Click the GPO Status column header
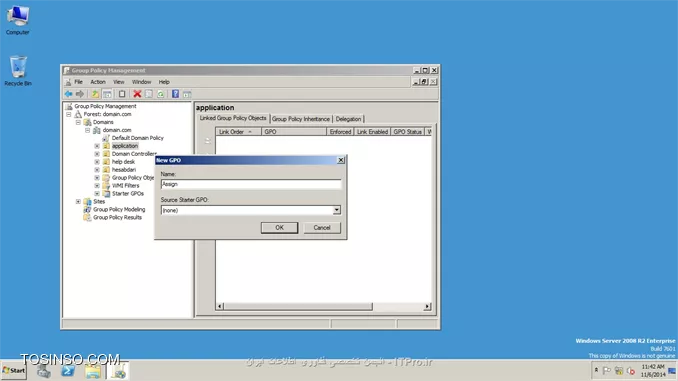The height and width of the screenshot is (381, 678). point(407,131)
